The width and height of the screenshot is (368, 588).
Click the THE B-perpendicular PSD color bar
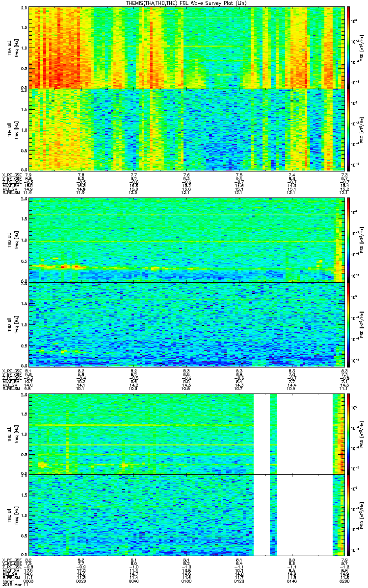[x=349, y=434]
